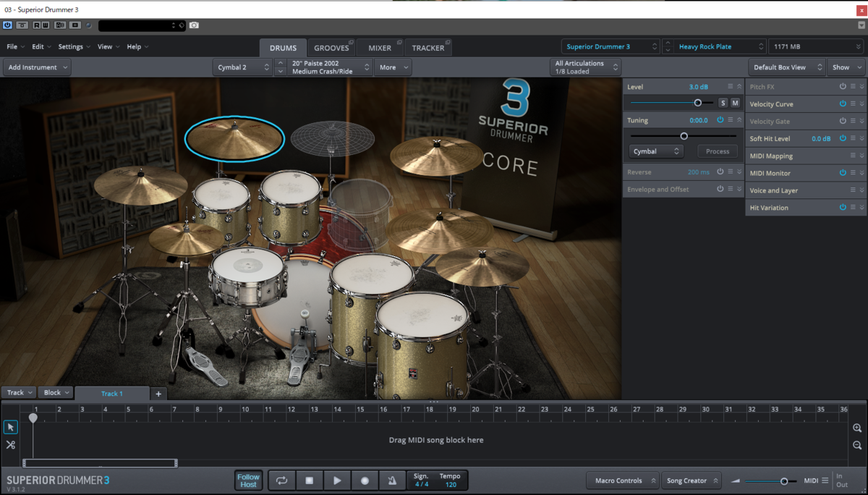Enable Velocity Gate power button
This screenshot has width=868, height=495.
(x=843, y=122)
